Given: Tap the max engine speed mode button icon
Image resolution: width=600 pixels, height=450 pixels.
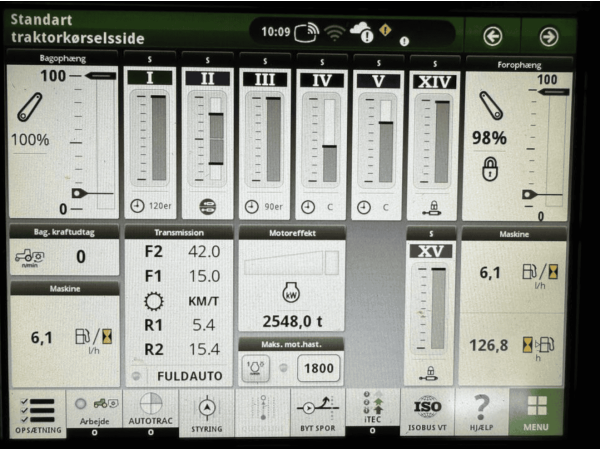Looking at the screenshot, I should pos(256,368).
